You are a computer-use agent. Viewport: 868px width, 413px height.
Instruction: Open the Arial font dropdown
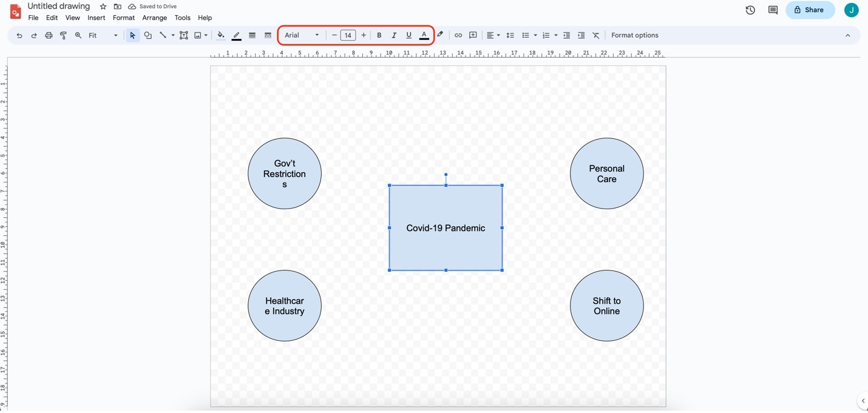[302, 35]
